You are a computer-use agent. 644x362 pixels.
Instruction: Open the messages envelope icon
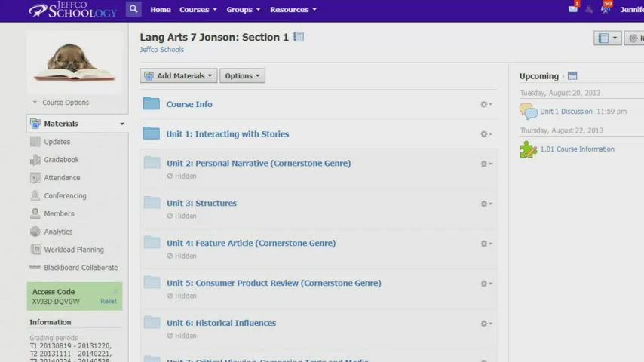pyautogui.click(x=572, y=9)
